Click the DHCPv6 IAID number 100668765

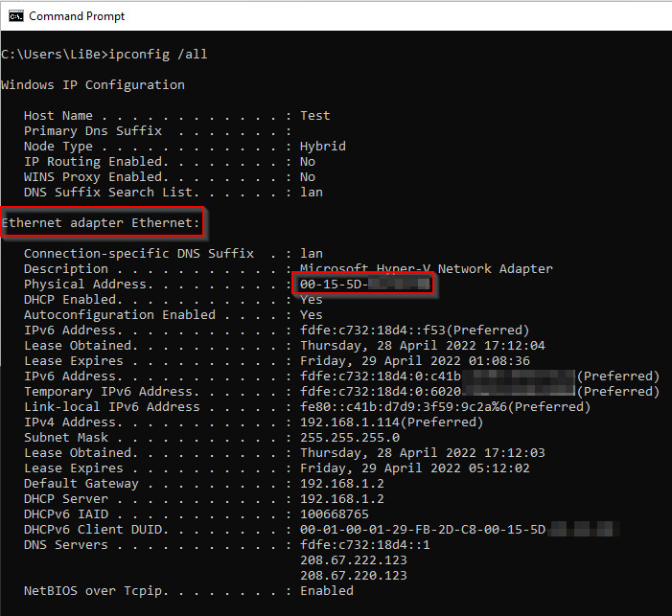coord(334,513)
